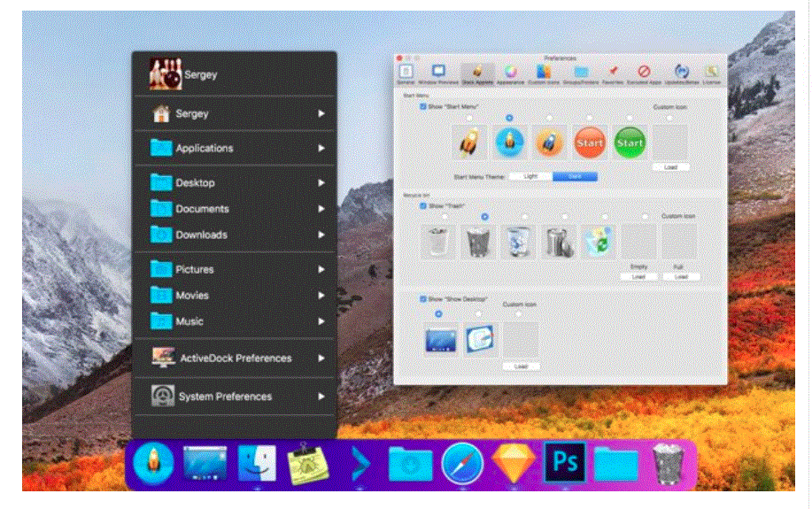812x509 pixels.
Task: Select radio above orange circle rocket icon
Action: click(x=549, y=118)
